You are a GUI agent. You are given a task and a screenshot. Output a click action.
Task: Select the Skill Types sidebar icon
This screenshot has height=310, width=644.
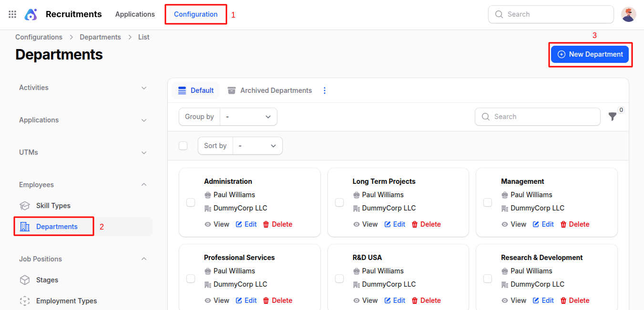24,205
